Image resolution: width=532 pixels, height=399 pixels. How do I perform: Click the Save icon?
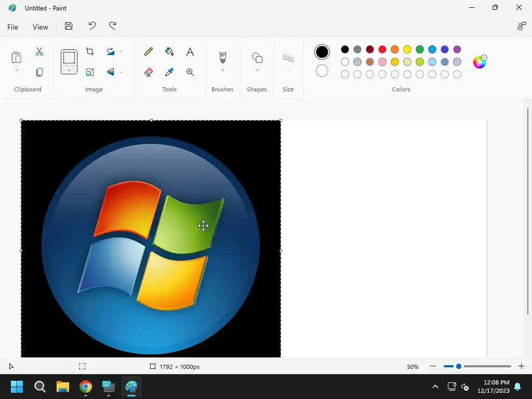[x=69, y=26]
